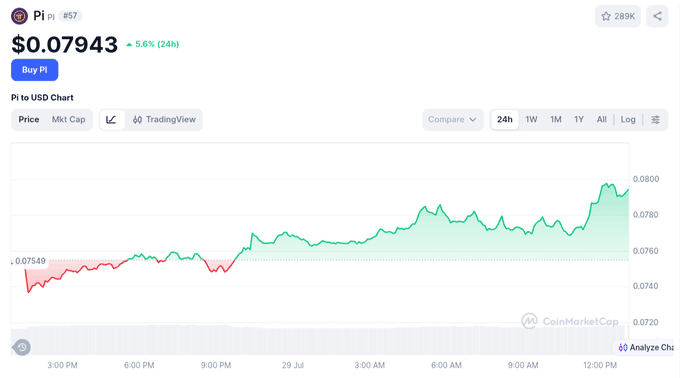Show All time range
The image size is (680, 378).
(x=602, y=120)
